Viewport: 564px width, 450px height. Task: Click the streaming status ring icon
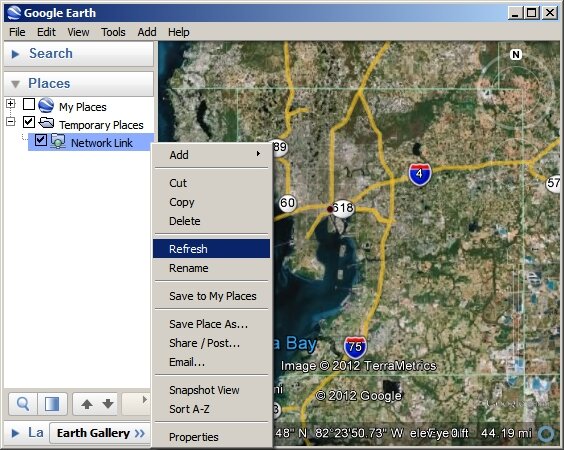[x=546, y=434]
